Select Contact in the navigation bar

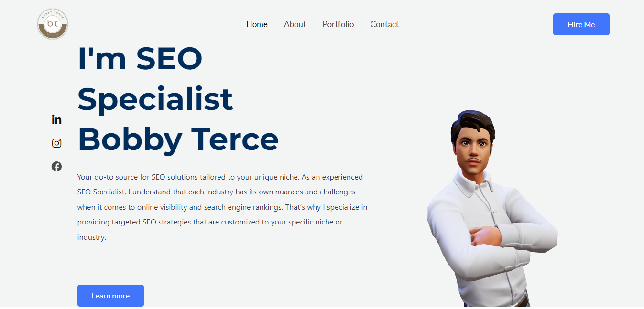384,24
